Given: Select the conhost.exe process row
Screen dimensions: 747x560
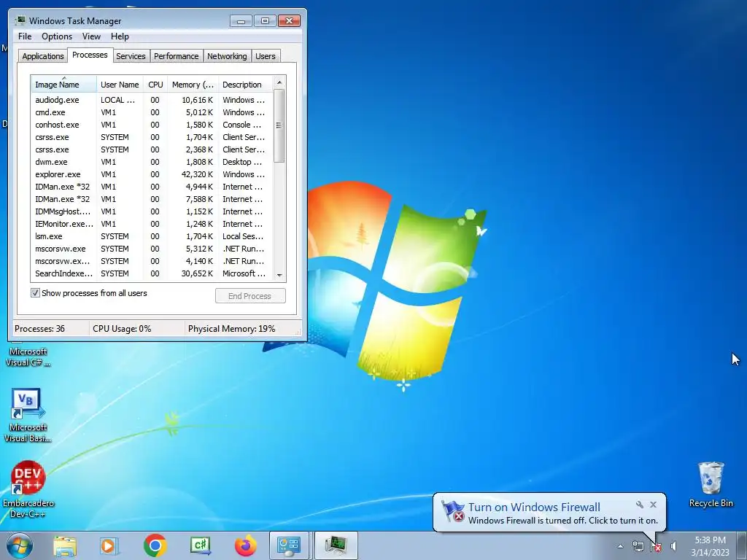Looking at the screenshot, I should pos(152,125).
